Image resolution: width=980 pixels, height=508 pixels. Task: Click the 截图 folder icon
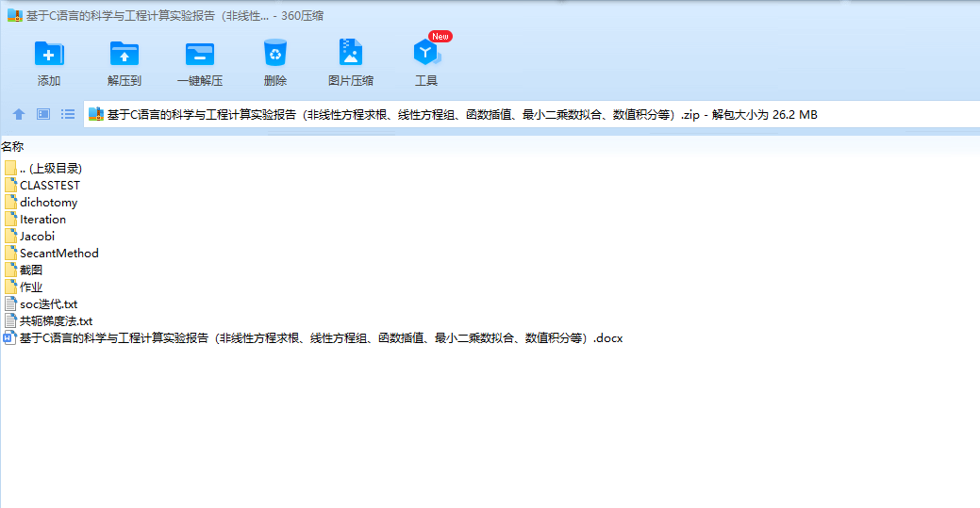10,270
